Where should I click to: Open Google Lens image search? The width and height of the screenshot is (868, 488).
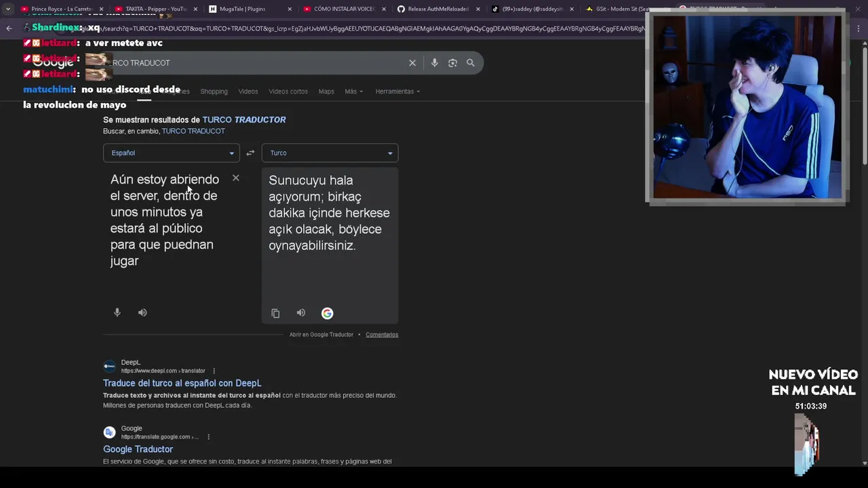tap(452, 63)
